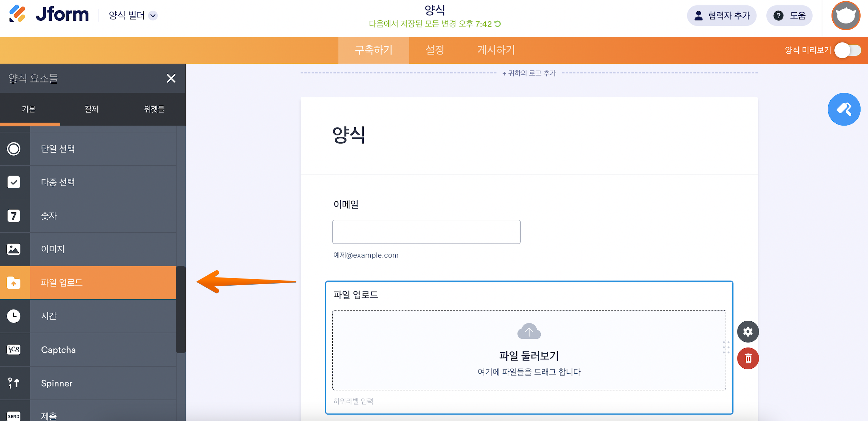This screenshot has width=868, height=421.
Task: Open the form designer paint roller
Action: tap(844, 109)
